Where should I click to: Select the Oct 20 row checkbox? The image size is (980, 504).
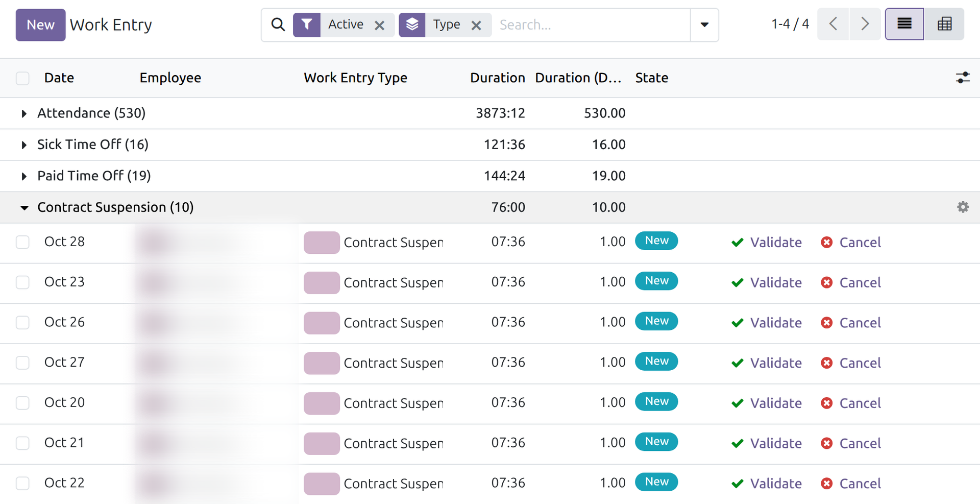(x=22, y=403)
